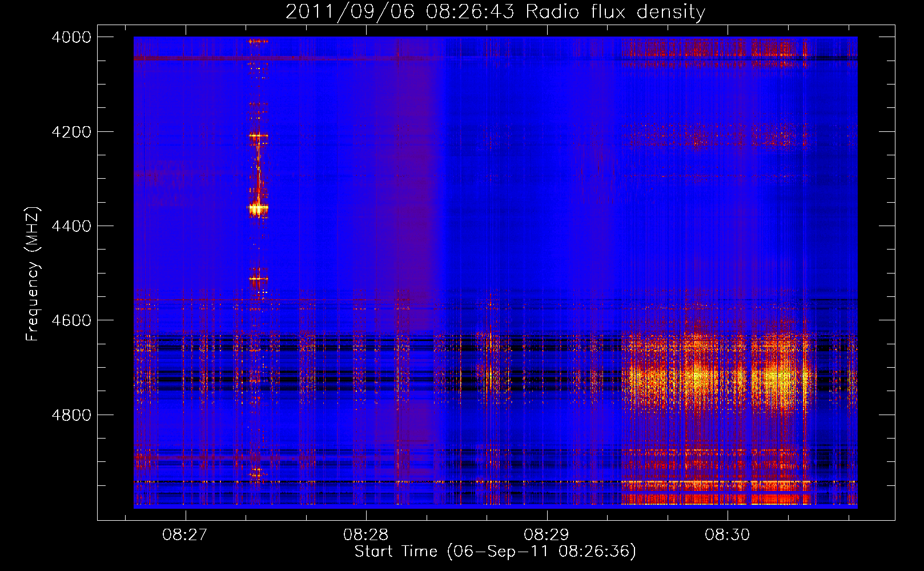Image resolution: width=924 pixels, height=571 pixels.
Task: Click the 08:30 time axis label
Action: point(727,535)
